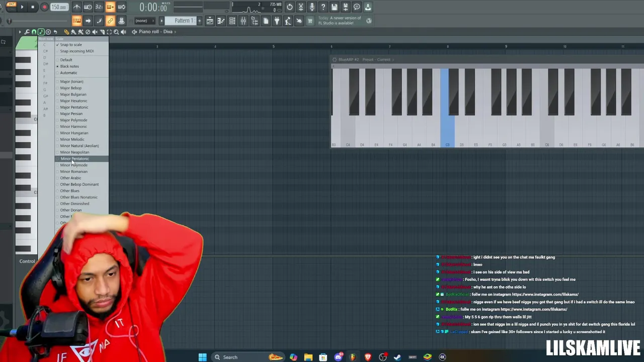Open the playlist view icon

click(x=210, y=21)
